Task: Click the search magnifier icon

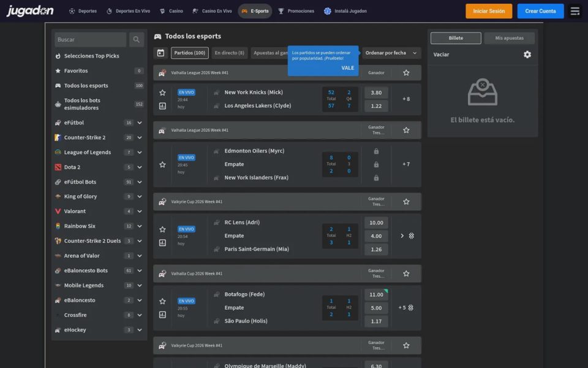Action: coord(137,39)
